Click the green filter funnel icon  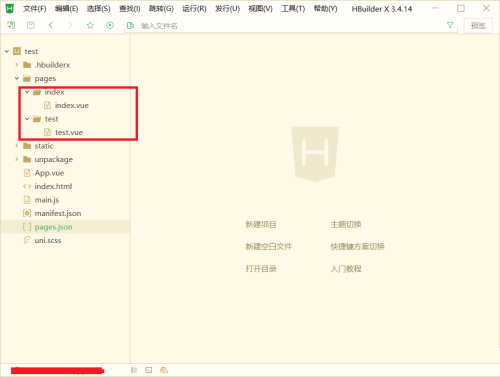tap(450, 25)
